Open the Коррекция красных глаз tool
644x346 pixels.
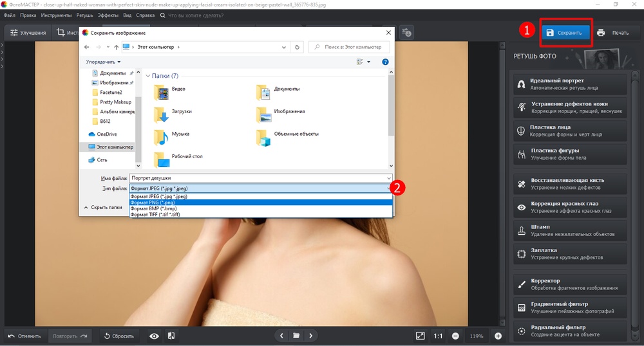click(569, 207)
